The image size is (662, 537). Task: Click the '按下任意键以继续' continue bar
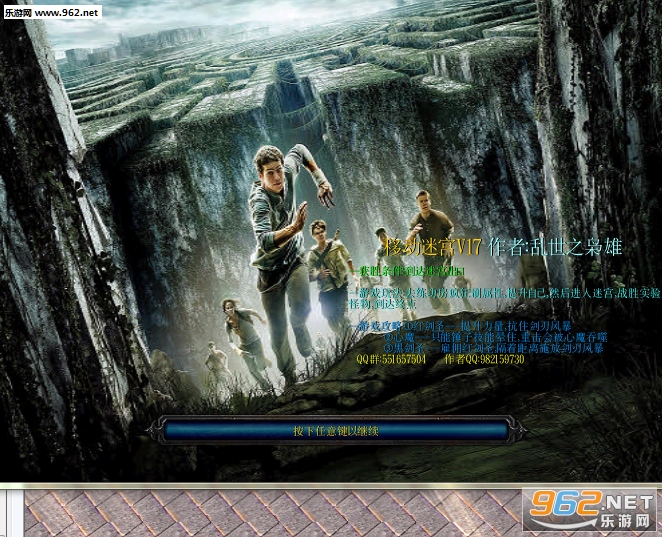(x=336, y=431)
